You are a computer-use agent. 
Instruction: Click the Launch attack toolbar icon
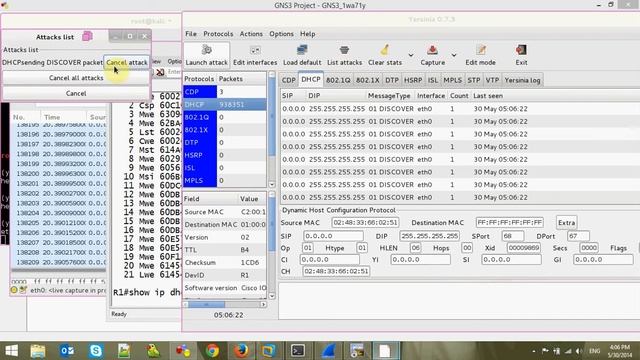[x=207, y=55]
